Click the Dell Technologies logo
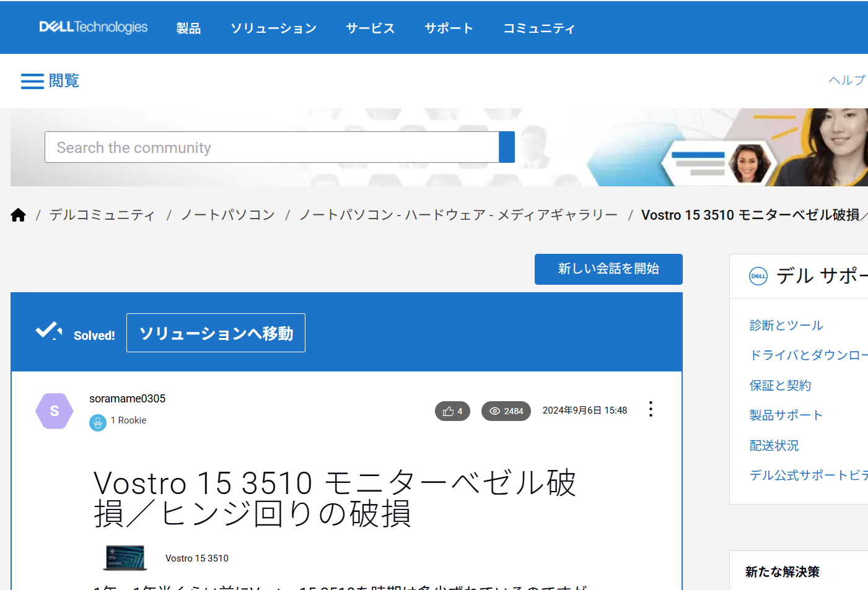Image resolution: width=868 pixels, height=590 pixels. point(94,27)
